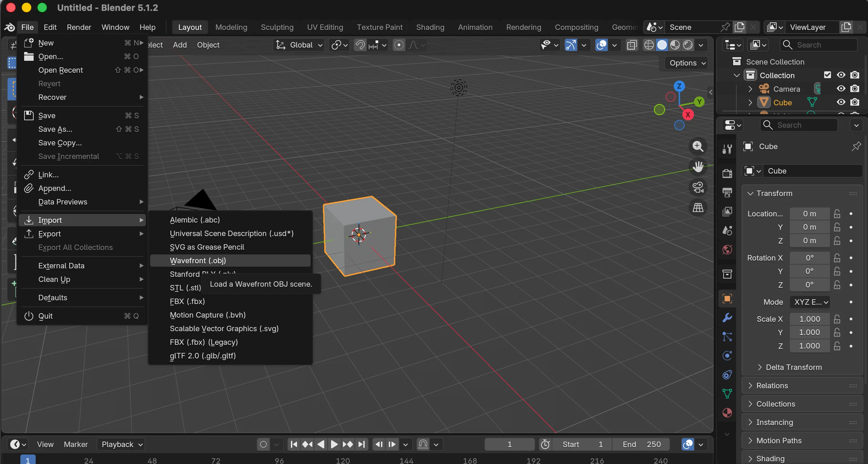Open the Object Constraints tab icon

click(x=727, y=375)
